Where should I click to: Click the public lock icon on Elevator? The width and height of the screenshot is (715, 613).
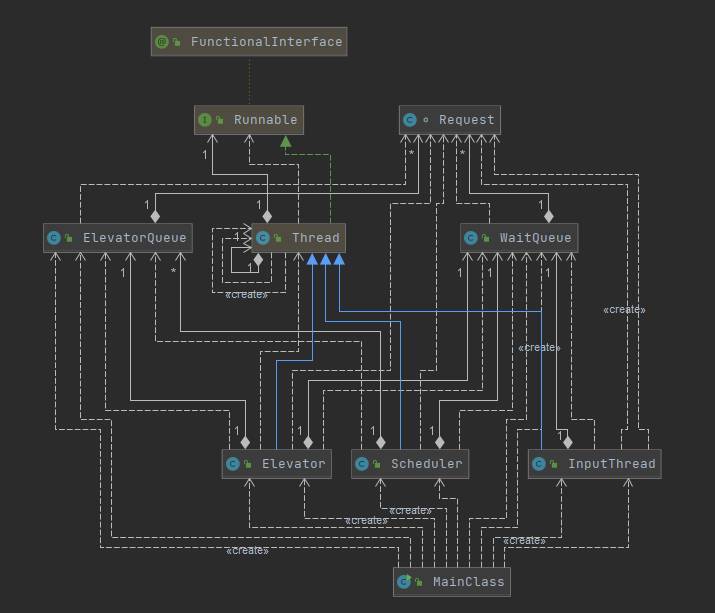pyautogui.click(x=248, y=464)
